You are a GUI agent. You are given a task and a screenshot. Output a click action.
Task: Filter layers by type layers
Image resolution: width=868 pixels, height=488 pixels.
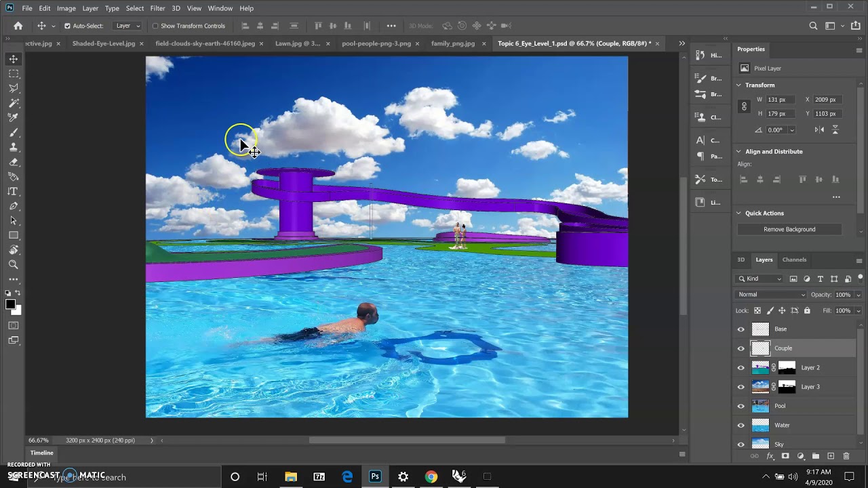click(821, 279)
